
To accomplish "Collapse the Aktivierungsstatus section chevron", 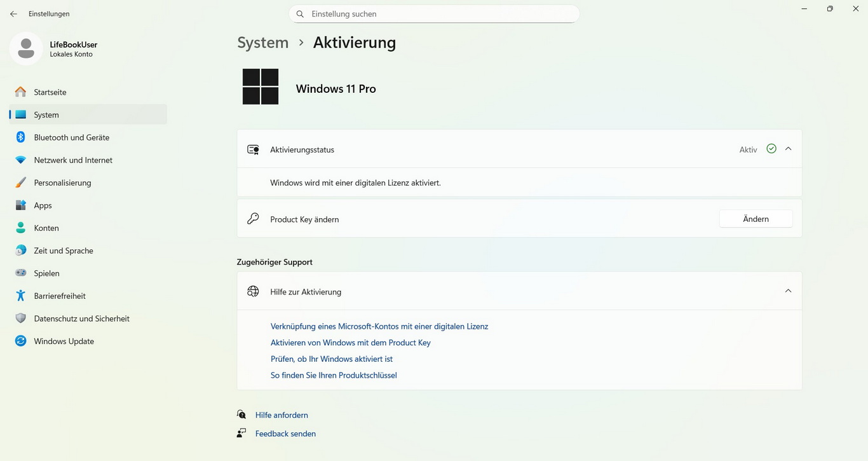I will [x=788, y=149].
